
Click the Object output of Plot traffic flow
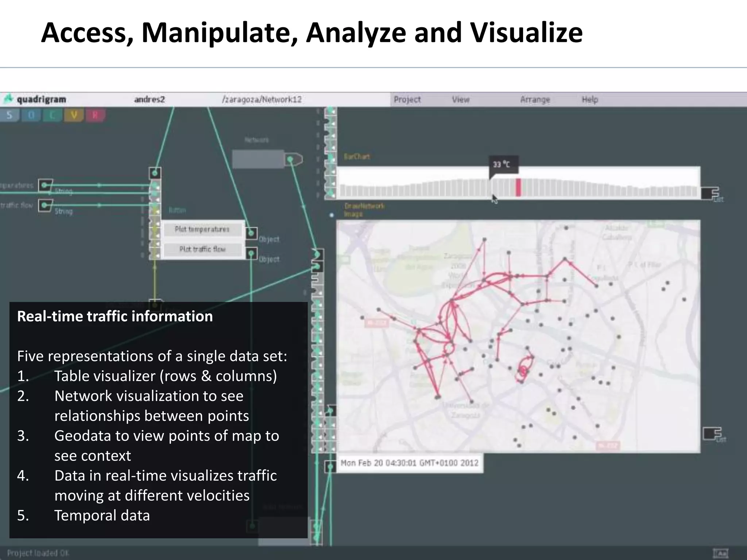pos(251,253)
